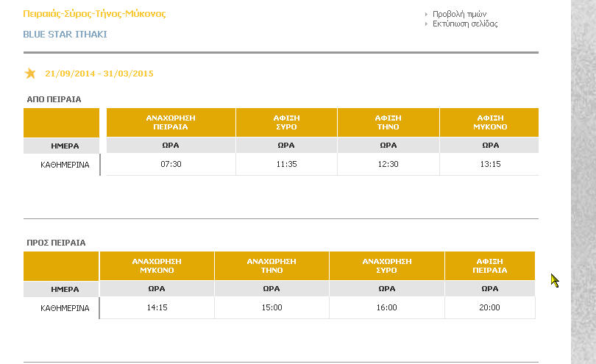The width and height of the screenshot is (596, 364).
Task: Select the BLUE STAR ITHAKI ship name
Action: tap(65, 35)
